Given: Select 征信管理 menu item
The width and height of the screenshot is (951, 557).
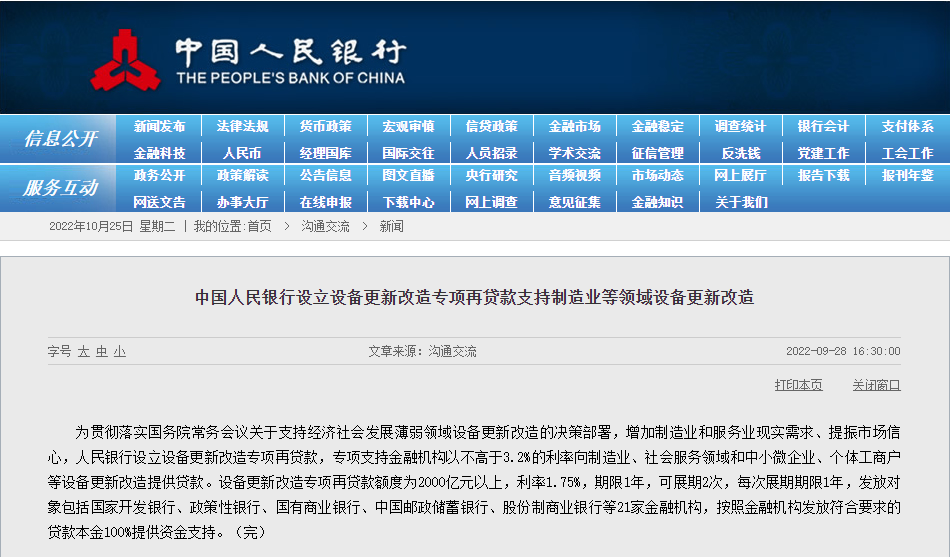Looking at the screenshot, I should point(658,153).
